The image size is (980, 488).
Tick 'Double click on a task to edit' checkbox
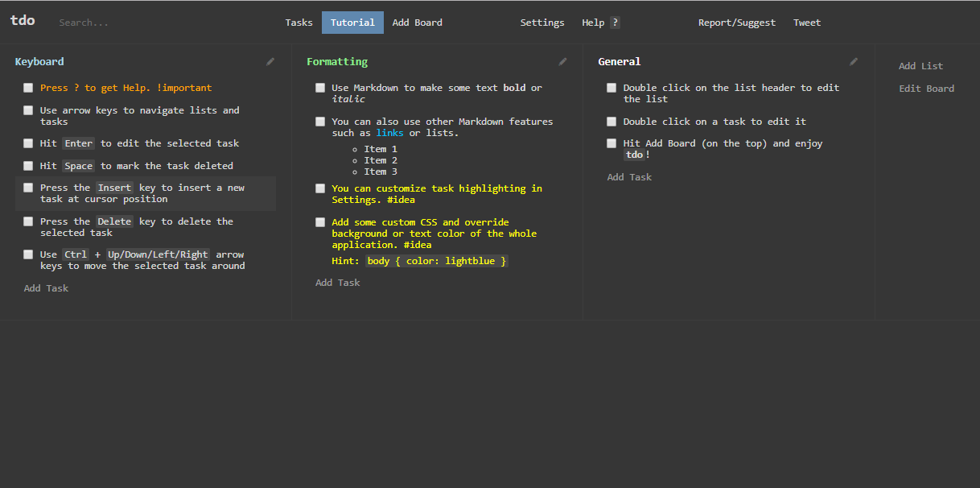pyautogui.click(x=611, y=122)
